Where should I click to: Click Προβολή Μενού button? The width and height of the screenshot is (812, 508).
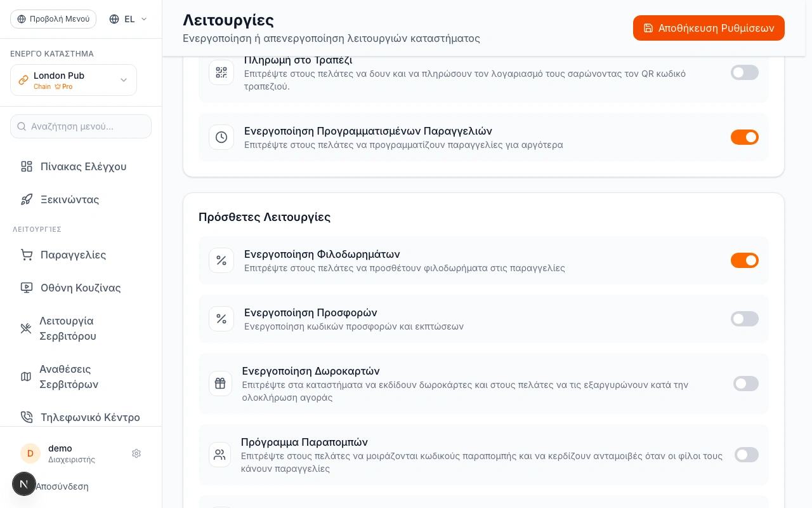[x=53, y=19]
